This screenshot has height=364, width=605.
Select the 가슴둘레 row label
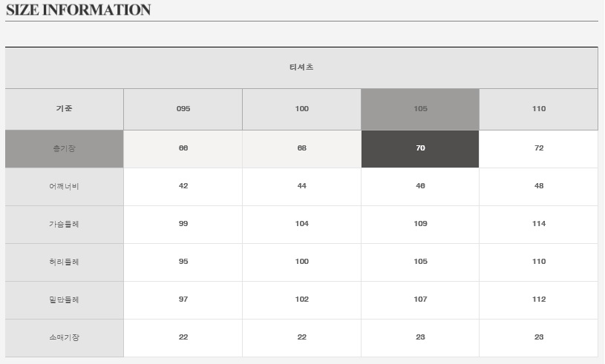(x=65, y=224)
